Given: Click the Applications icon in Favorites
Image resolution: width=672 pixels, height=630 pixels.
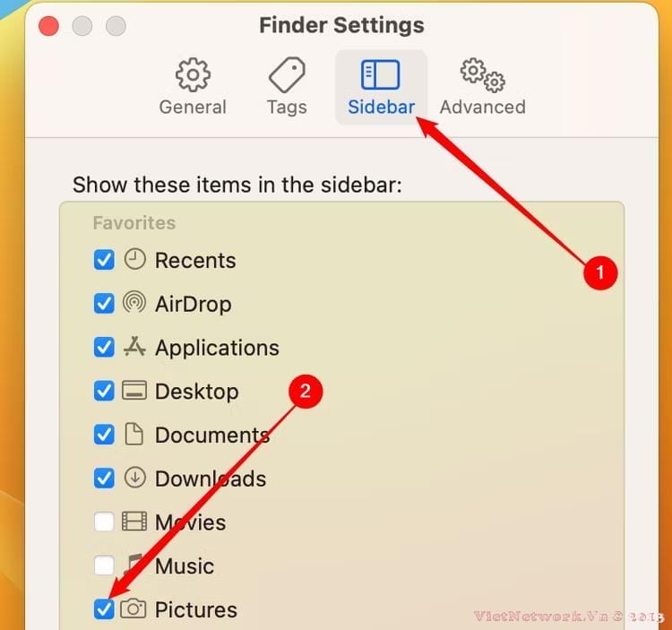Looking at the screenshot, I should coord(134,347).
